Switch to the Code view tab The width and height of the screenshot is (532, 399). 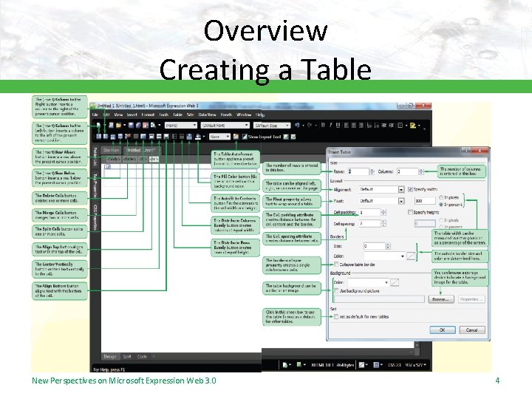pyautogui.click(x=142, y=357)
